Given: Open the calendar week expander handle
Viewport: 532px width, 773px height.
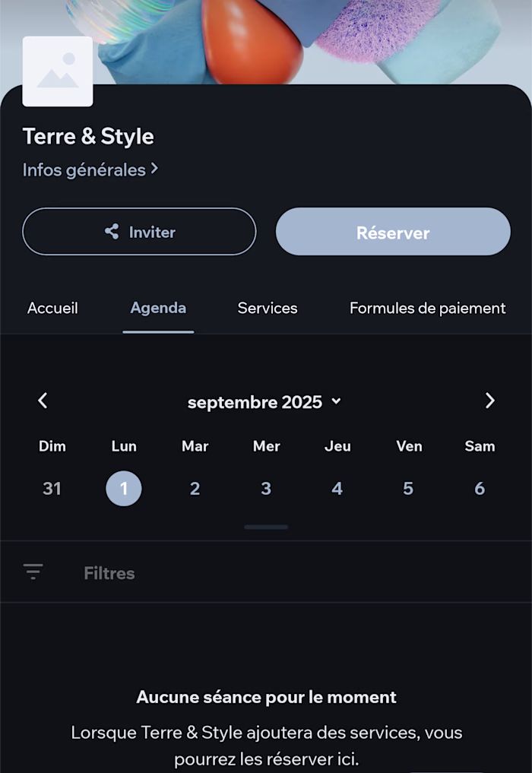Looking at the screenshot, I should [266, 527].
